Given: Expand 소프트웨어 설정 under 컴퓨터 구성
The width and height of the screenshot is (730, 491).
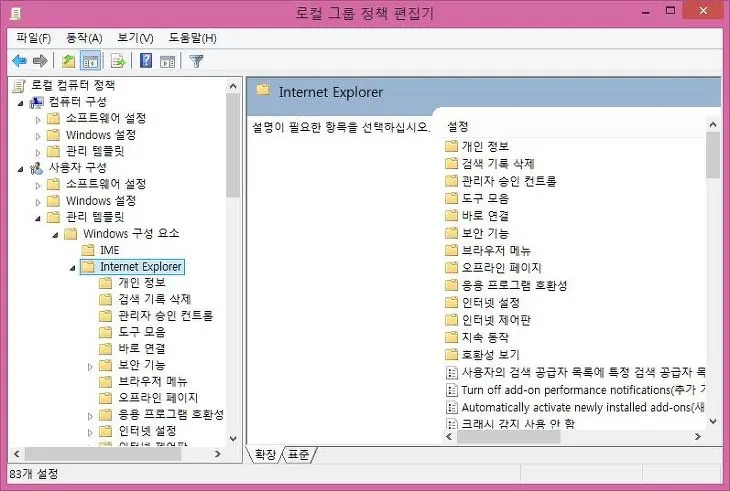Looking at the screenshot, I should click(x=38, y=120).
